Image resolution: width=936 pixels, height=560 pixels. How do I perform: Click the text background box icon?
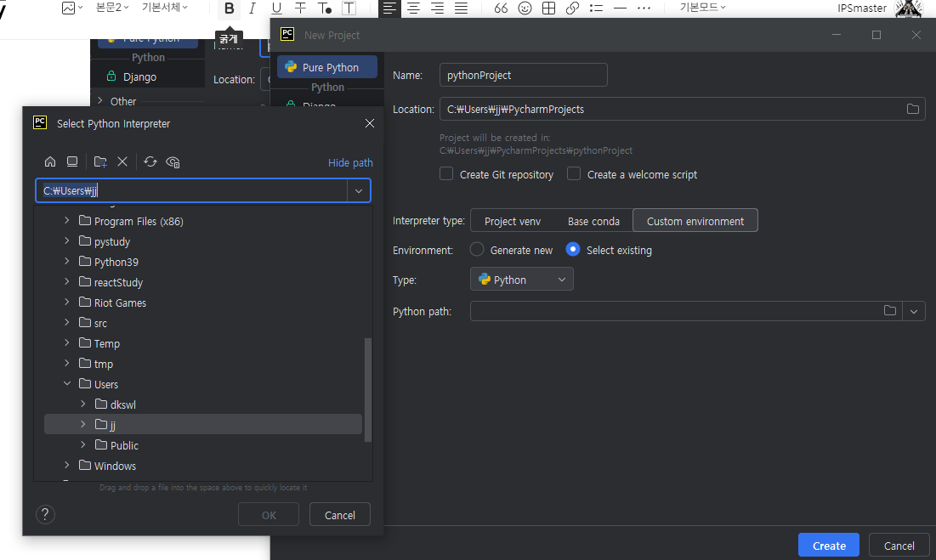pyautogui.click(x=349, y=8)
